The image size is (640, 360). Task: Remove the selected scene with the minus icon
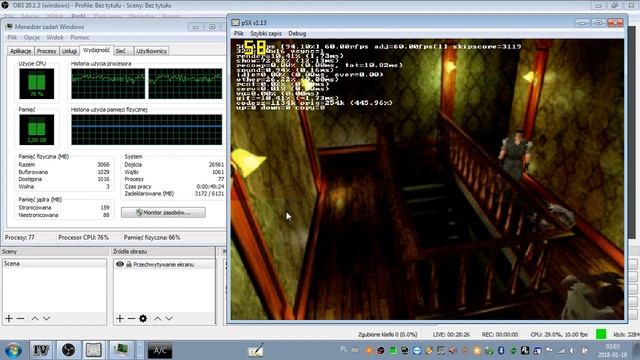21,318
